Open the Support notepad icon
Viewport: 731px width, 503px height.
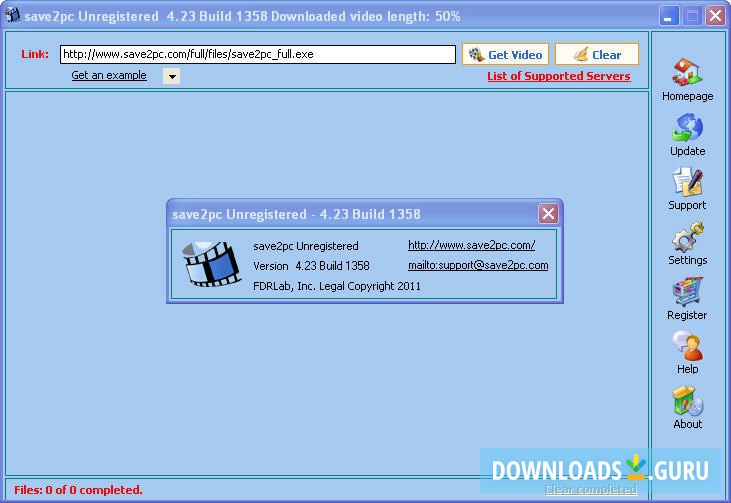[x=687, y=182]
